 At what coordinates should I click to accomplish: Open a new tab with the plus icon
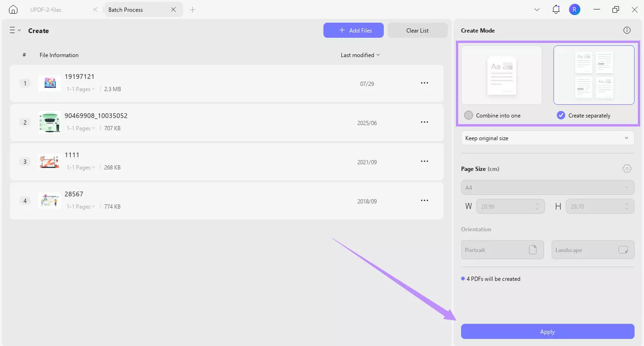[193, 9]
